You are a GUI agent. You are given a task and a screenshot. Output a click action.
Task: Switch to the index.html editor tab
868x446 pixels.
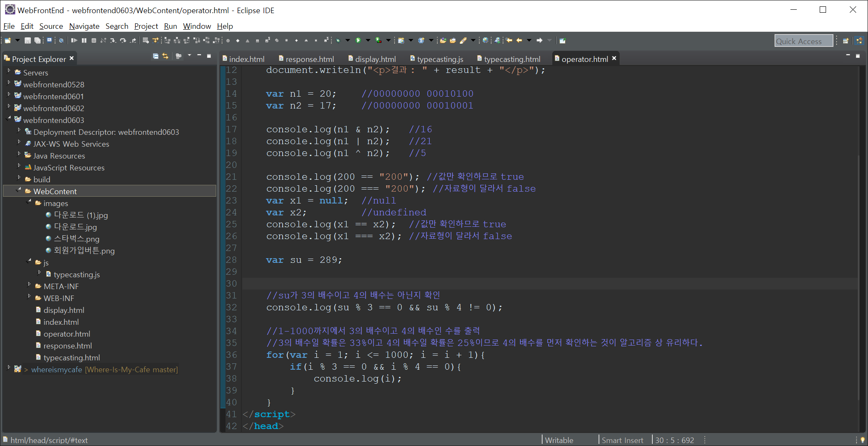click(243, 59)
